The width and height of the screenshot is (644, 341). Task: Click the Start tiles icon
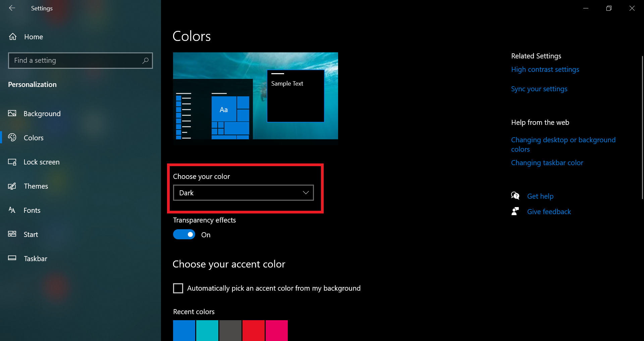pyautogui.click(x=12, y=234)
